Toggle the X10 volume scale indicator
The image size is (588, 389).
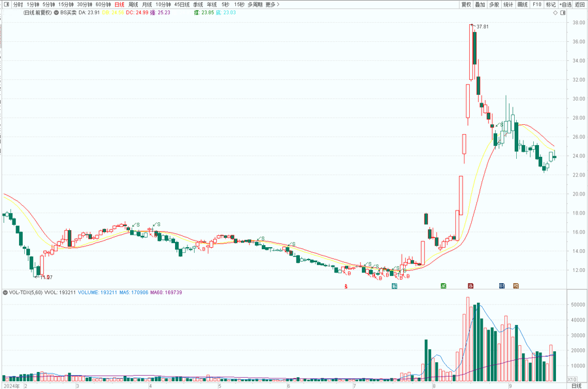click(570, 379)
